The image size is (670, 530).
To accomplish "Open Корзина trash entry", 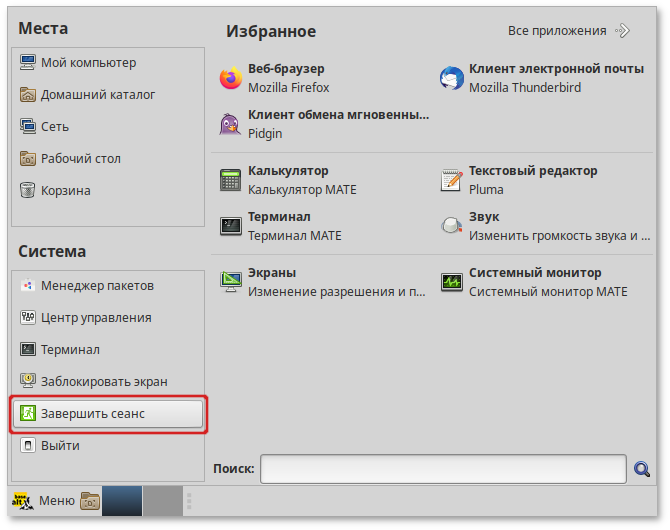I will click(65, 191).
